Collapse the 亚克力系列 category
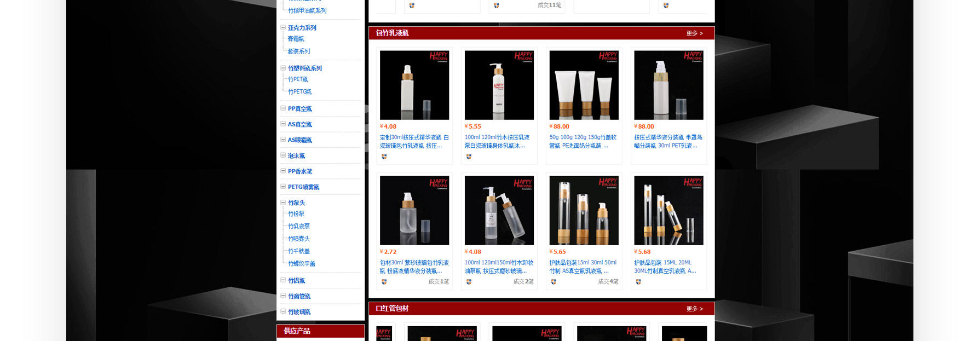The image size is (980, 341). coord(283,27)
